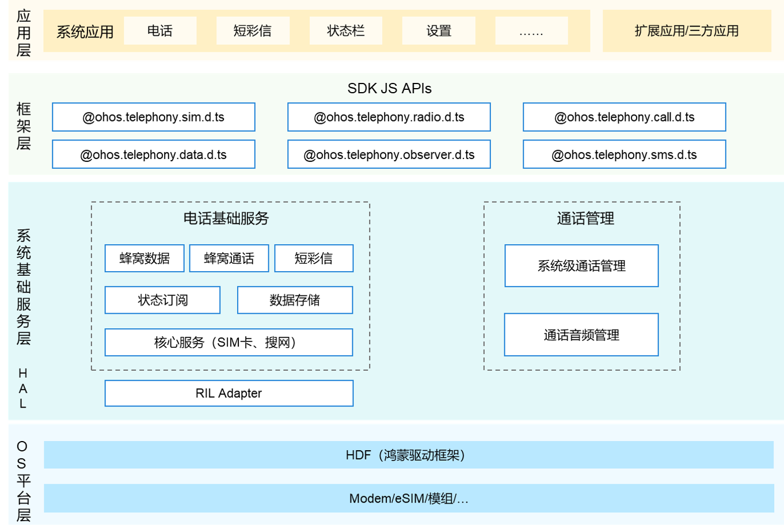
Task: Select @ohos.telephony.sms.d.ts box
Action: (625, 154)
